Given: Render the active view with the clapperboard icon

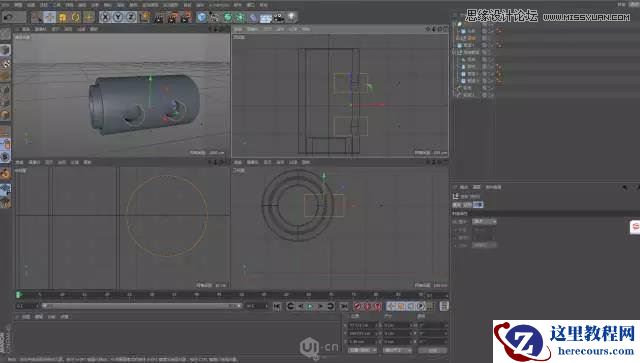Looking at the screenshot, I should (x=159, y=17).
